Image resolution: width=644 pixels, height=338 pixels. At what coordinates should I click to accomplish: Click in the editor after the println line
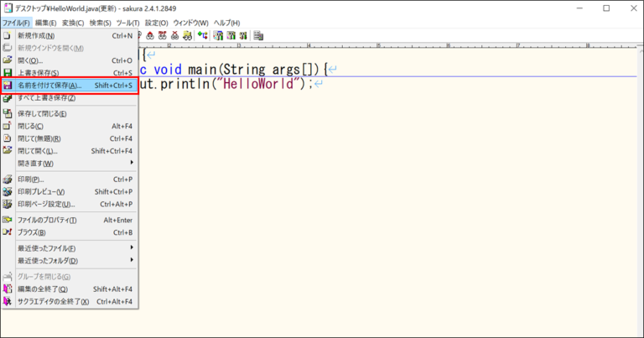coord(419,85)
